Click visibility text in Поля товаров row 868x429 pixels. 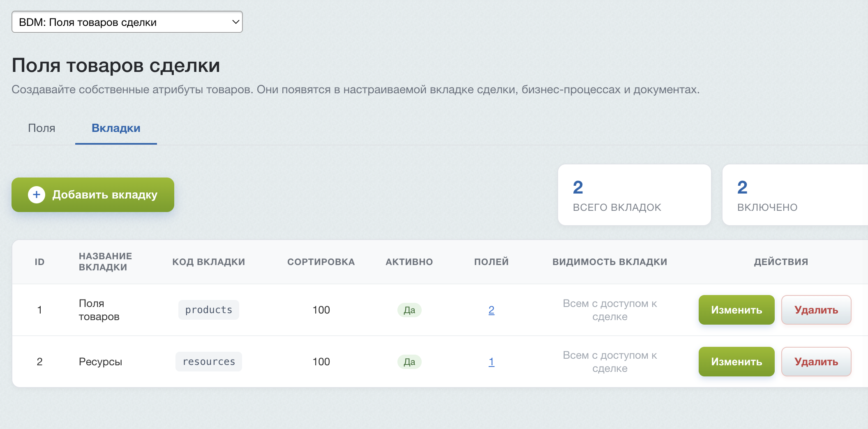tap(610, 310)
